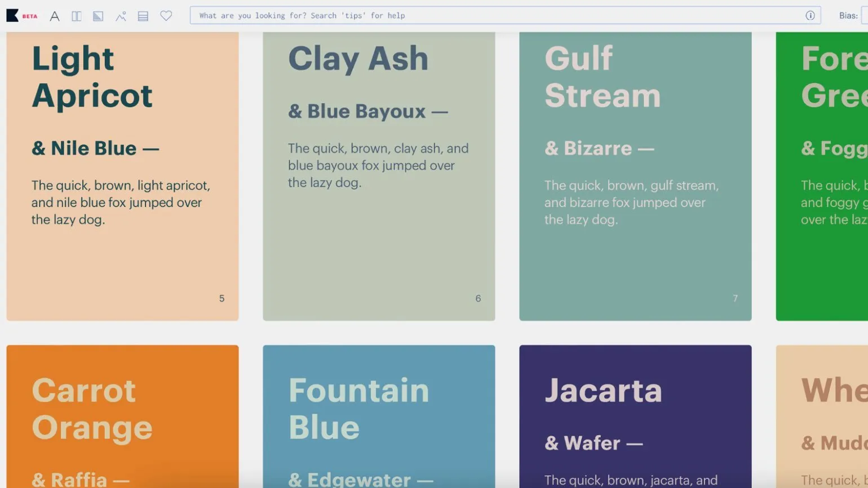The height and width of the screenshot is (488, 868).
Task: Open the two-column poster view icon
Action: [x=77, y=16]
